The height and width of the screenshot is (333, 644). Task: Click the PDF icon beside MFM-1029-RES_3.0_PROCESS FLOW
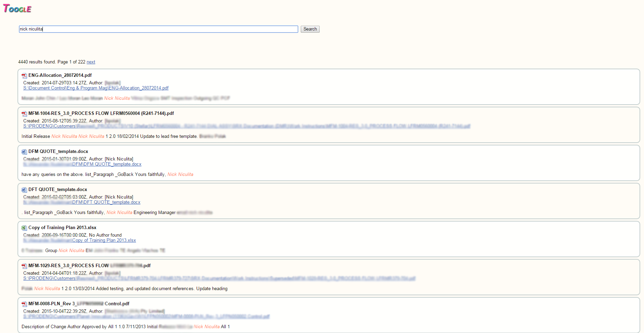coord(24,266)
